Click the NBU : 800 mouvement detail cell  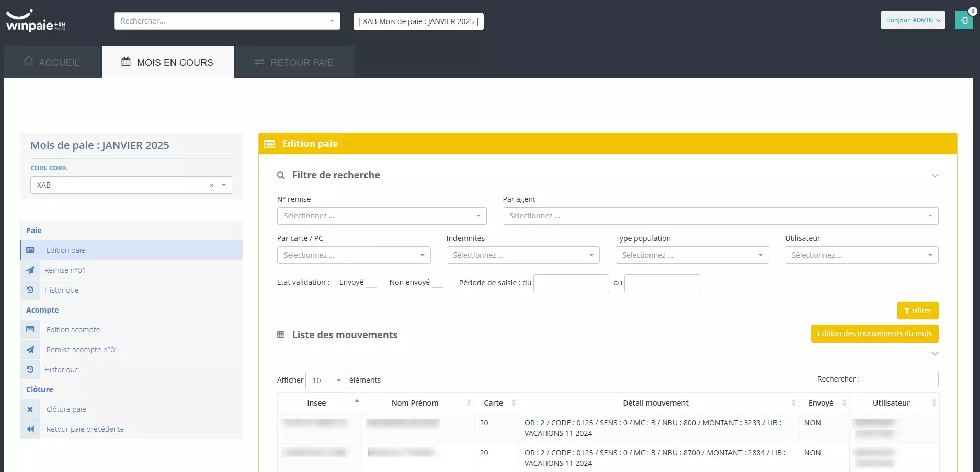tap(658, 428)
